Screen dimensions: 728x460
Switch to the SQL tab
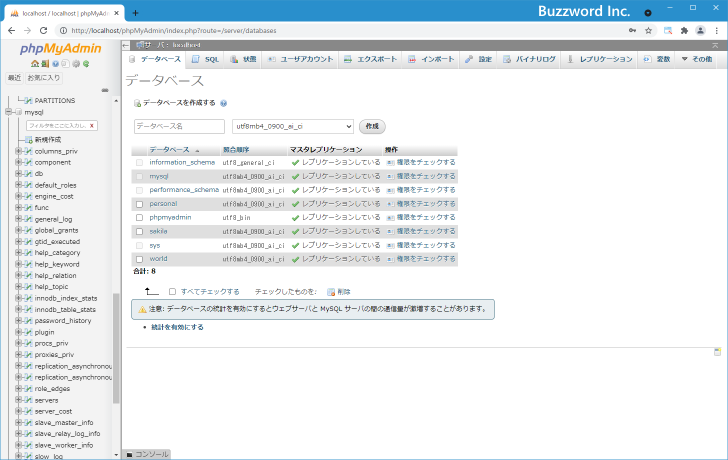coord(206,59)
